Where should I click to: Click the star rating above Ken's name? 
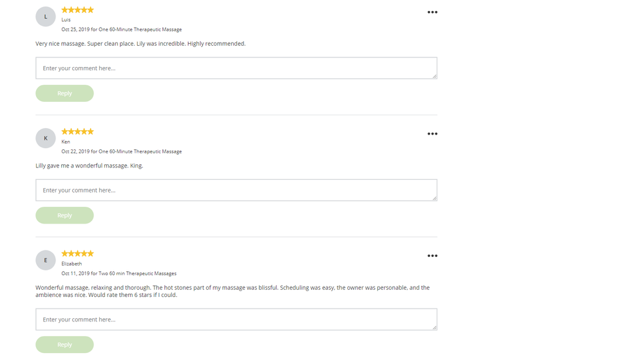coord(77,131)
